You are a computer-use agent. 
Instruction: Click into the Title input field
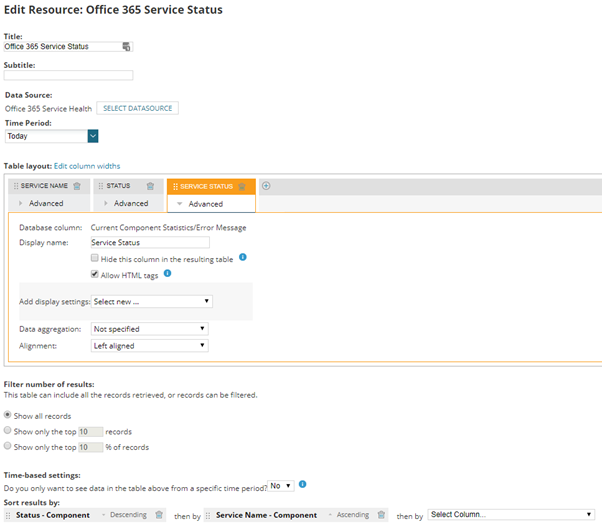pos(68,46)
